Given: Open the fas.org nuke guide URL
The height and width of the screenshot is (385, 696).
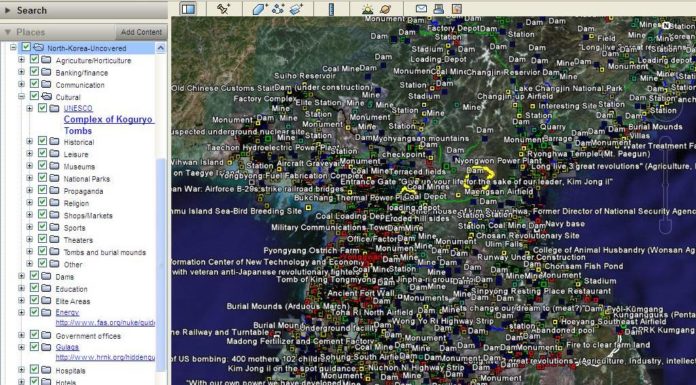Looking at the screenshot, I should (x=105, y=323).
